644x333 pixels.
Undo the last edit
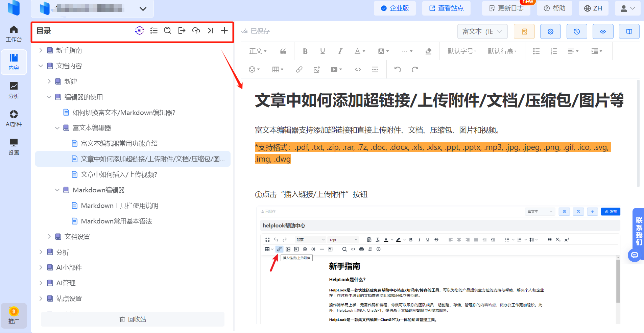tap(398, 70)
